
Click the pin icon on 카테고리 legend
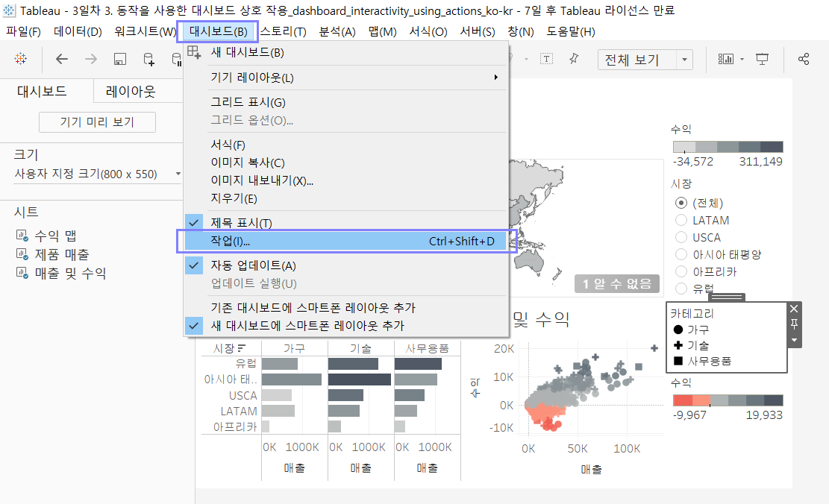pyautogui.click(x=794, y=324)
